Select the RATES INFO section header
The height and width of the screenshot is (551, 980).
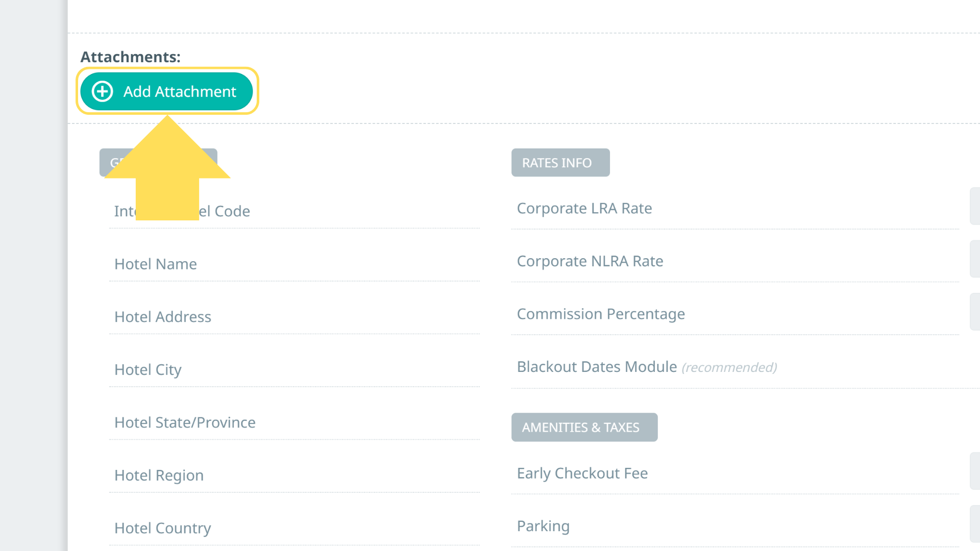560,163
